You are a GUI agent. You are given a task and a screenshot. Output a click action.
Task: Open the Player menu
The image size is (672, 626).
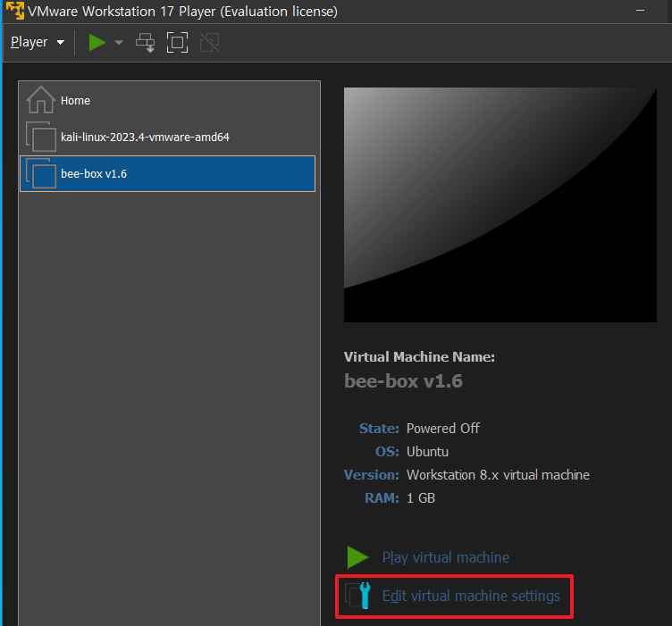pyautogui.click(x=38, y=42)
